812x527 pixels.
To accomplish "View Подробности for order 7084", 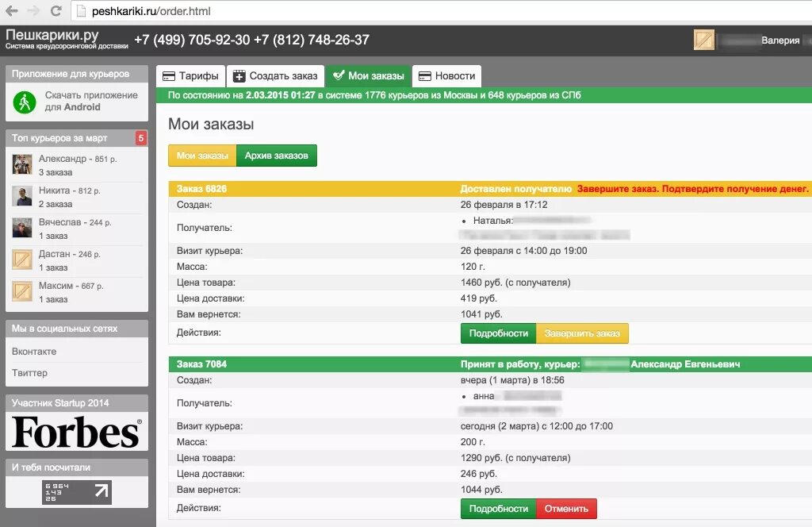I will [x=498, y=509].
